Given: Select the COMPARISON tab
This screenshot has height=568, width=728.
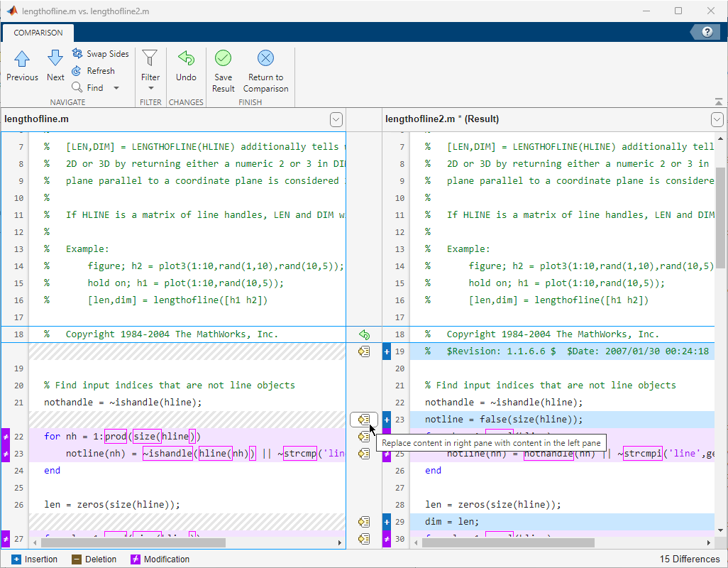Looking at the screenshot, I should (38, 33).
